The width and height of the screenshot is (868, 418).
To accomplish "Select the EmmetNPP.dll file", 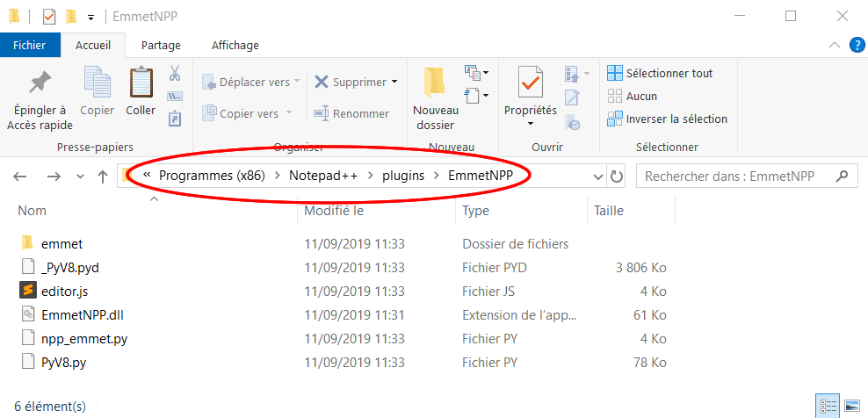I will click(x=83, y=315).
